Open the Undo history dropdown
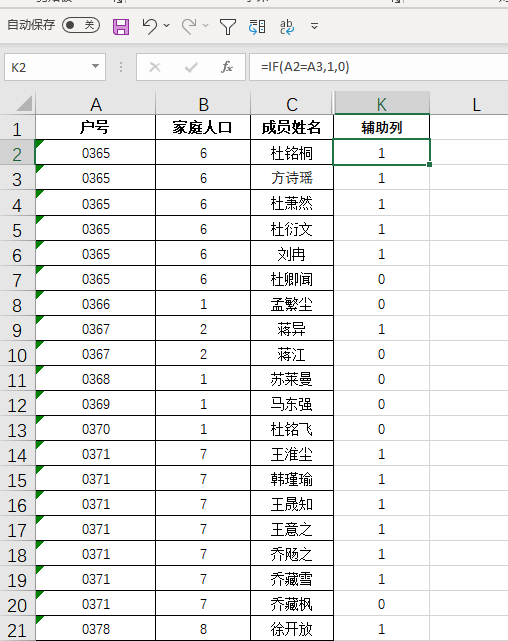This screenshot has height=641, width=508. tap(166, 26)
